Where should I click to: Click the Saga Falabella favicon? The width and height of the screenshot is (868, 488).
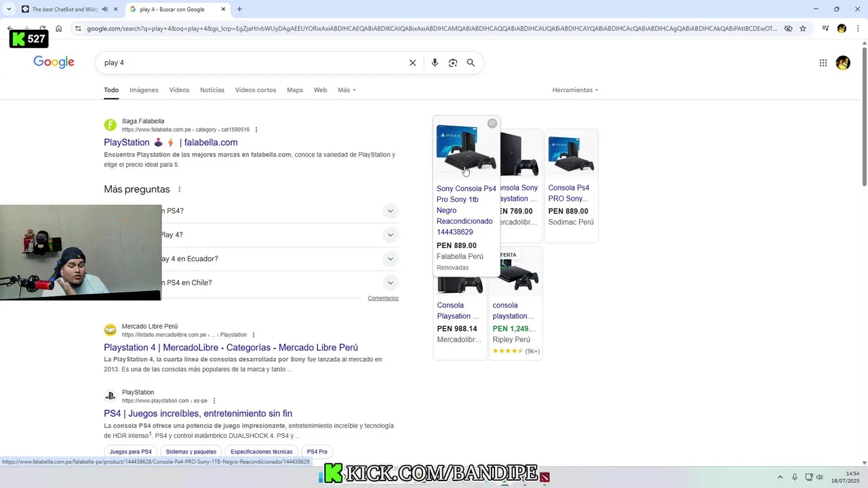coord(110,125)
